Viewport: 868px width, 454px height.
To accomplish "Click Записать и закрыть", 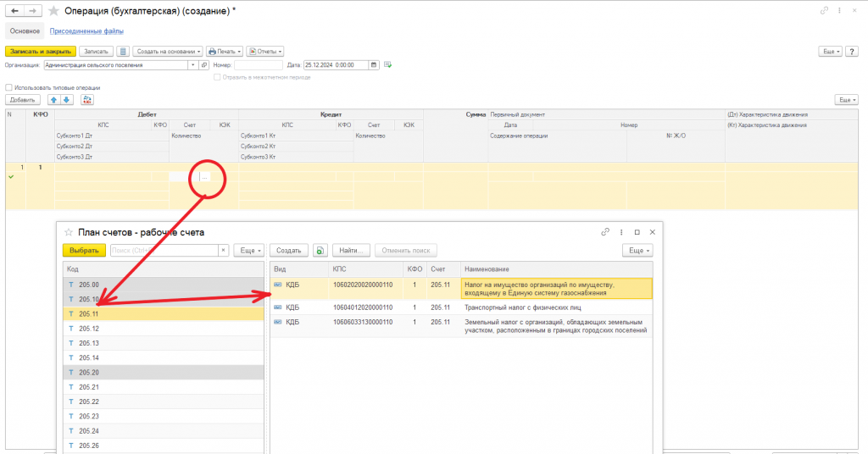I will click(41, 52).
